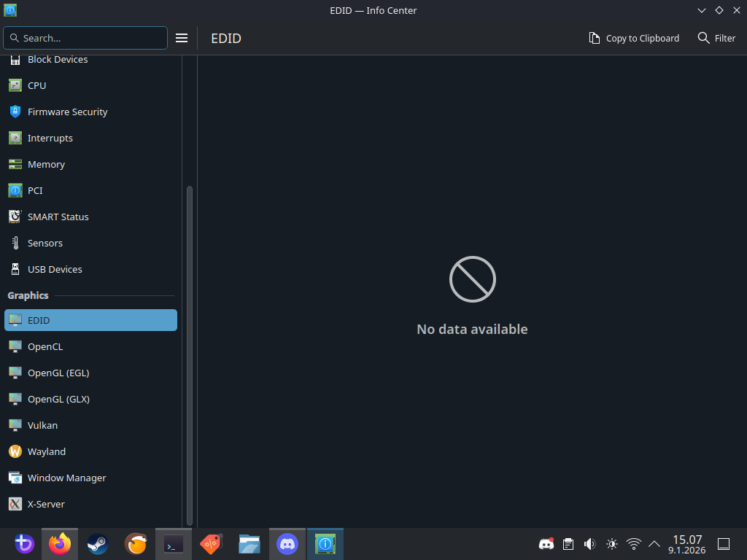Open the hamburger menu
The image size is (747, 560).
(182, 38)
